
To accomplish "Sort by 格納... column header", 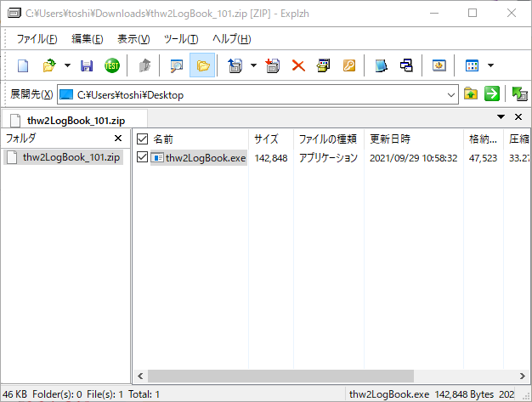I will click(x=484, y=139).
